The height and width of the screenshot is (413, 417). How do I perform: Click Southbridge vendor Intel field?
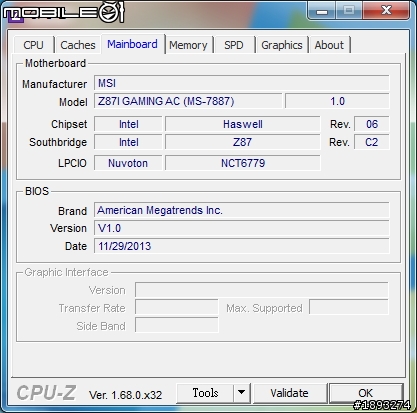coord(128,142)
